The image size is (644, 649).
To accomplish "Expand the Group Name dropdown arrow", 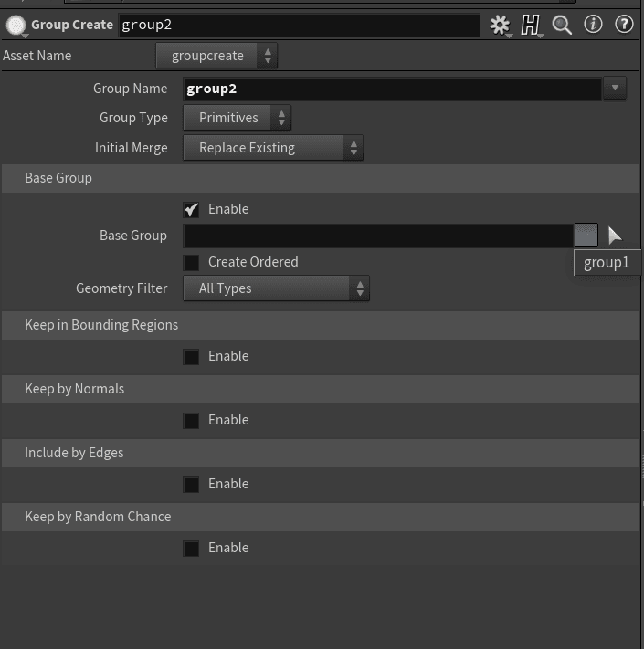I will click(614, 89).
